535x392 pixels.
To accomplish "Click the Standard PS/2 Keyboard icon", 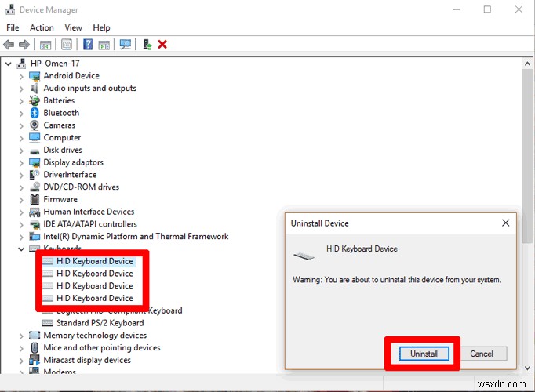I will (47, 323).
